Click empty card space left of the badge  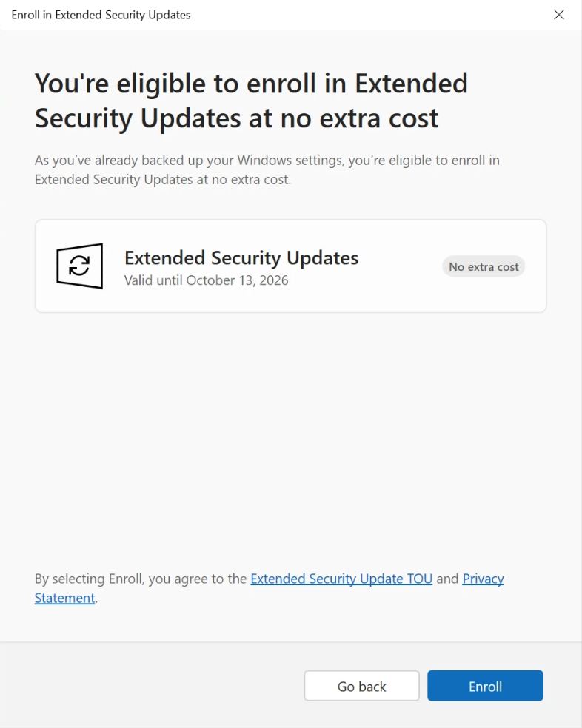[400, 266]
